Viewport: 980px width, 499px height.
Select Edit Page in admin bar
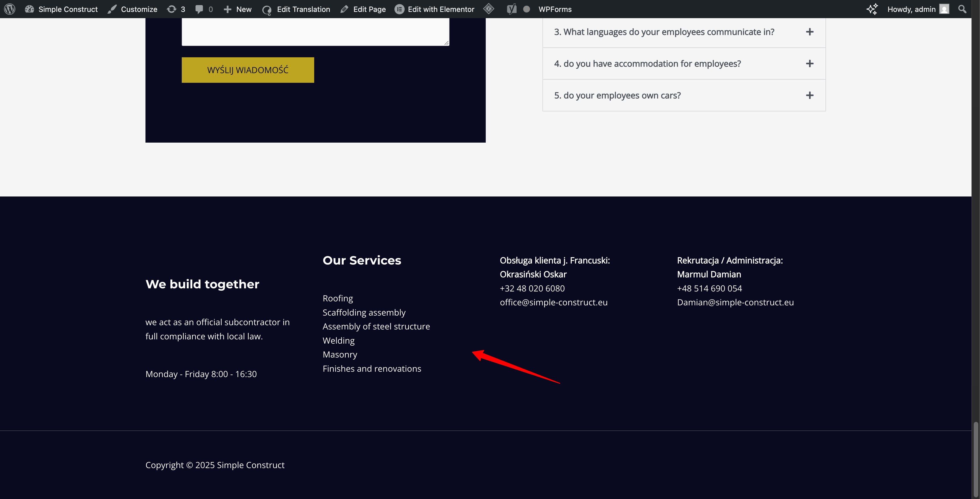[x=363, y=9]
